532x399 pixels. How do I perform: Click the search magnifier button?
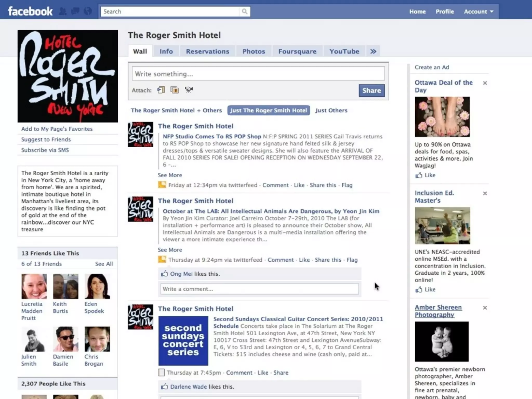[244, 11]
